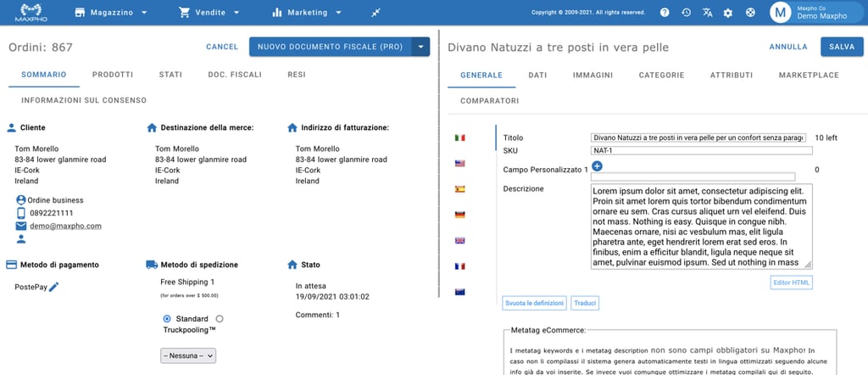Click the Ordine business account icon
The width and height of the screenshot is (868, 375).
(x=21, y=200)
